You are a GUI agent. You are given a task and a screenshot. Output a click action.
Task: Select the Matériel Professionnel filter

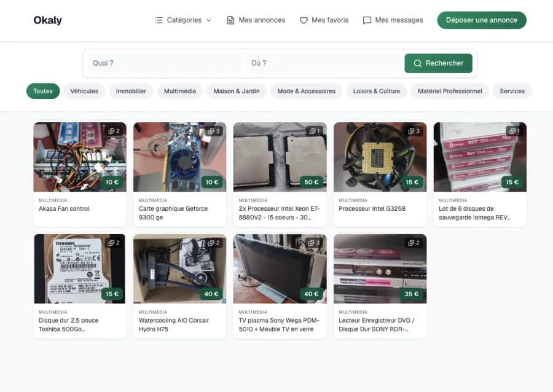click(x=450, y=91)
